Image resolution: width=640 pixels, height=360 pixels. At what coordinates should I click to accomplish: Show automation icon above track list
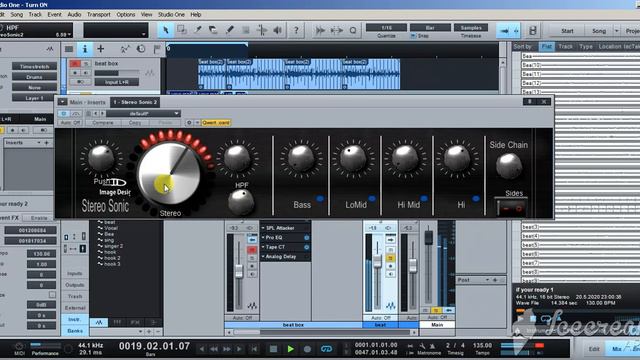[x=125, y=49]
